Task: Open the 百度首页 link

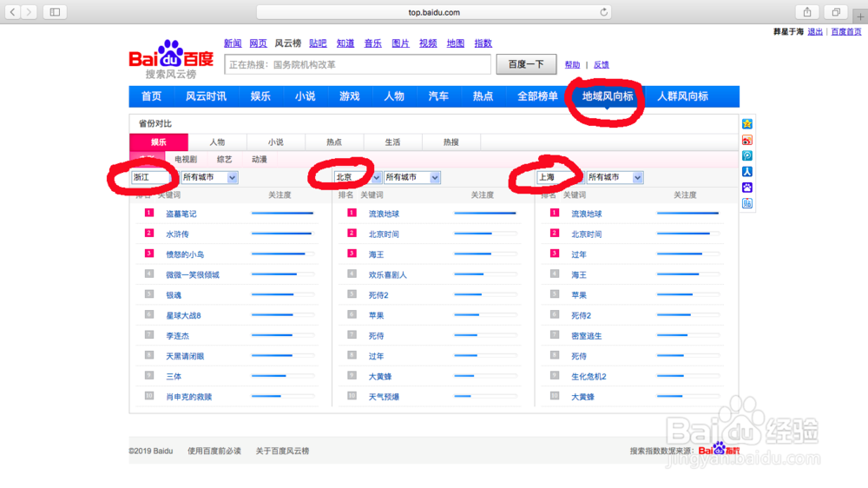Action: point(845,32)
